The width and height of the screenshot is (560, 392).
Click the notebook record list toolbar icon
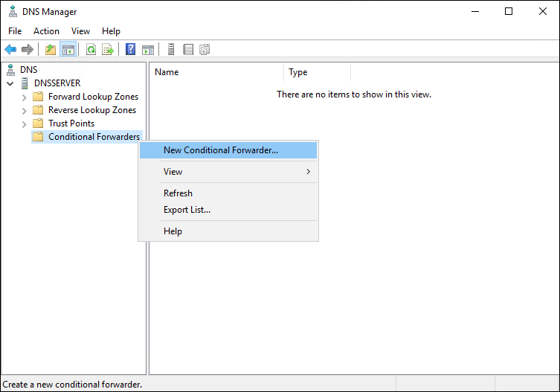pos(188,49)
